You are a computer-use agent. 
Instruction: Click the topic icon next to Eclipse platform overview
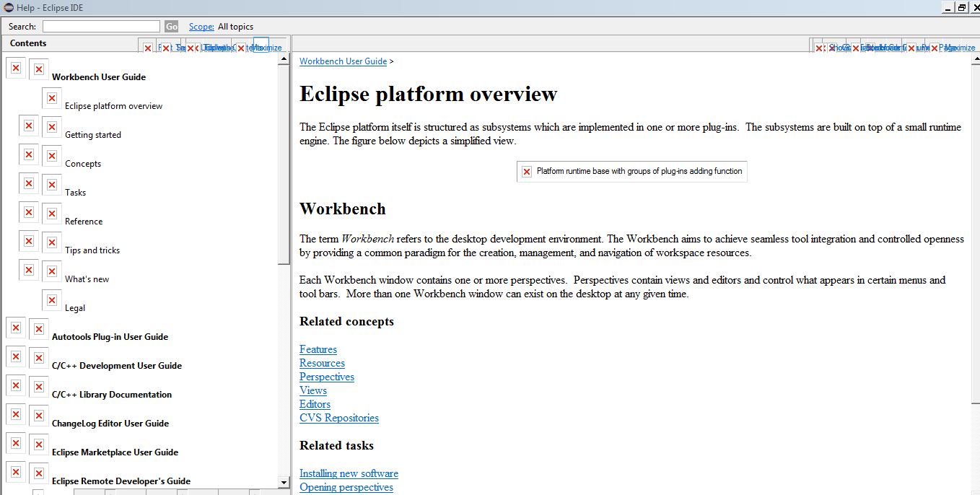coord(52,98)
